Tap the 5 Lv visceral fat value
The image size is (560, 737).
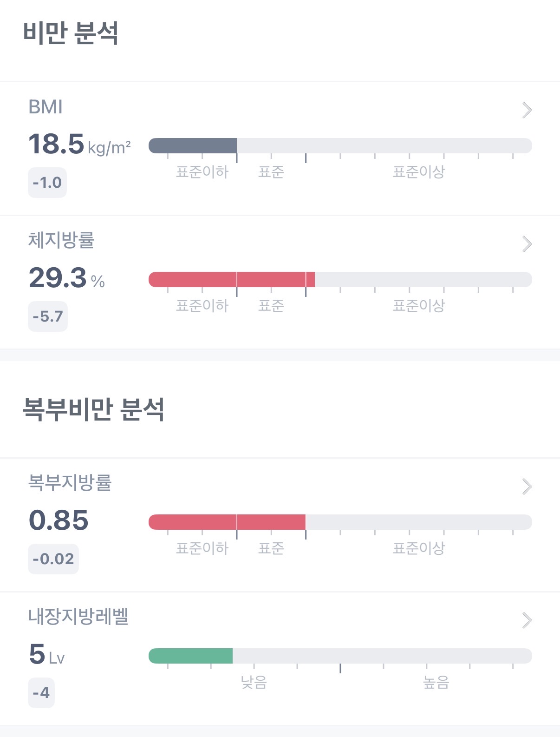pyautogui.click(x=46, y=654)
